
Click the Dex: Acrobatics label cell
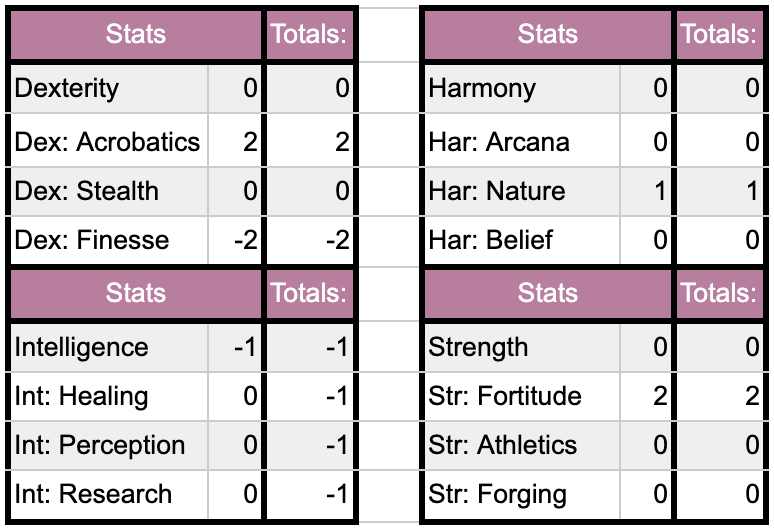pos(109,142)
